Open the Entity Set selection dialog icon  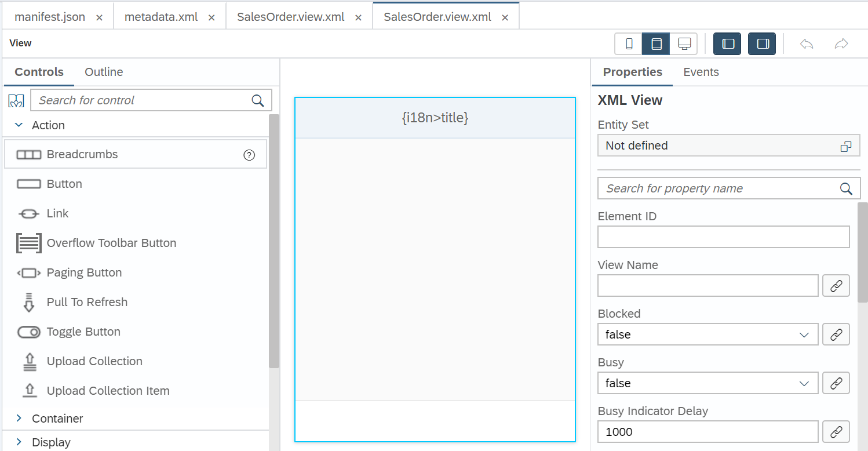pyautogui.click(x=846, y=146)
